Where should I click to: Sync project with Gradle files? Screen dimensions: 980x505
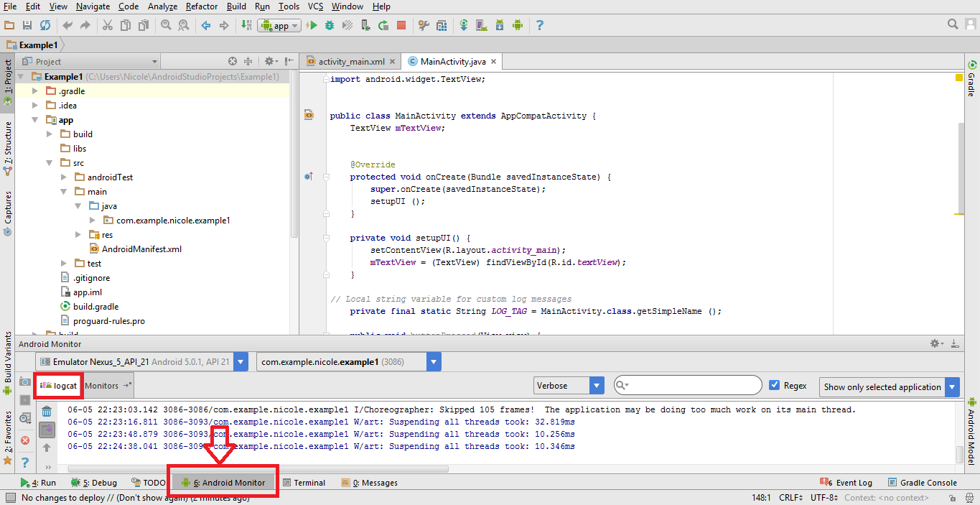pyautogui.click(x=465, y=25)
